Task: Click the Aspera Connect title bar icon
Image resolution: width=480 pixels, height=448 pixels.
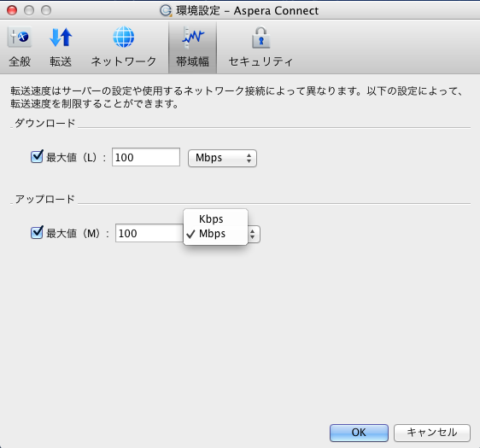Action: point(166,10)
